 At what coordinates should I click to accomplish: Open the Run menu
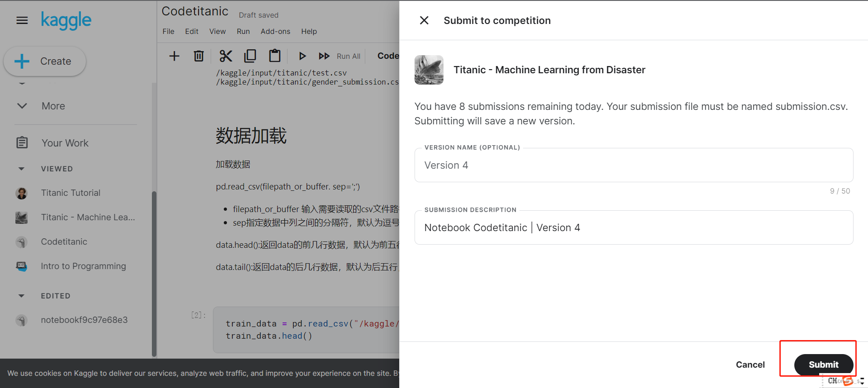pos(243,31)
